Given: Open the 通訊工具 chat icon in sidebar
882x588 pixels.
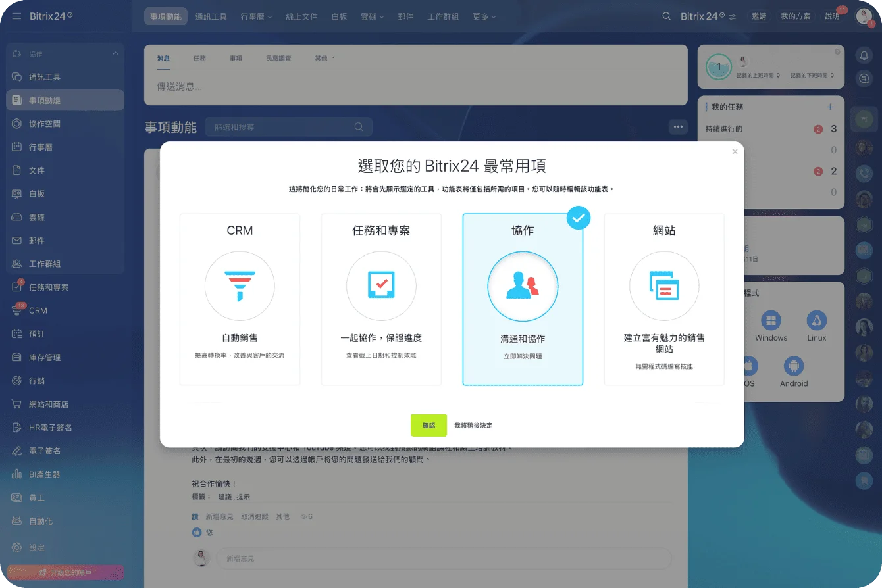Looking at the screenshot, I should (x=17, y=77).
